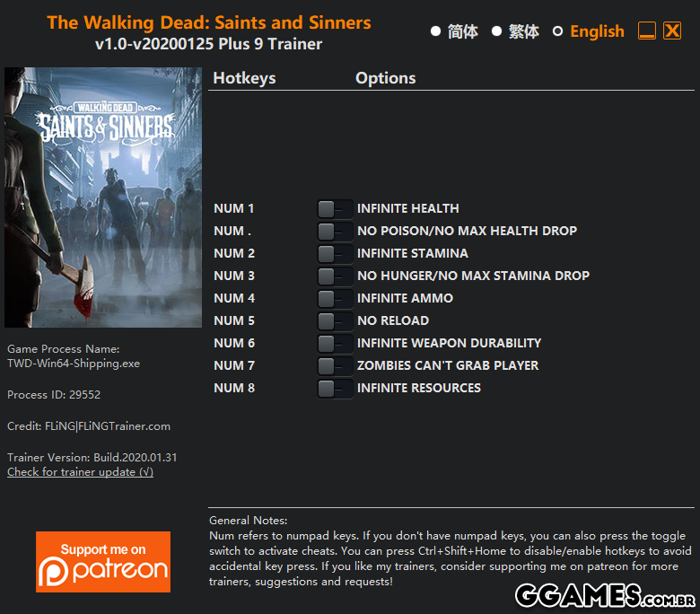Toggle the No Reload cheat

[x=335, y=320]
